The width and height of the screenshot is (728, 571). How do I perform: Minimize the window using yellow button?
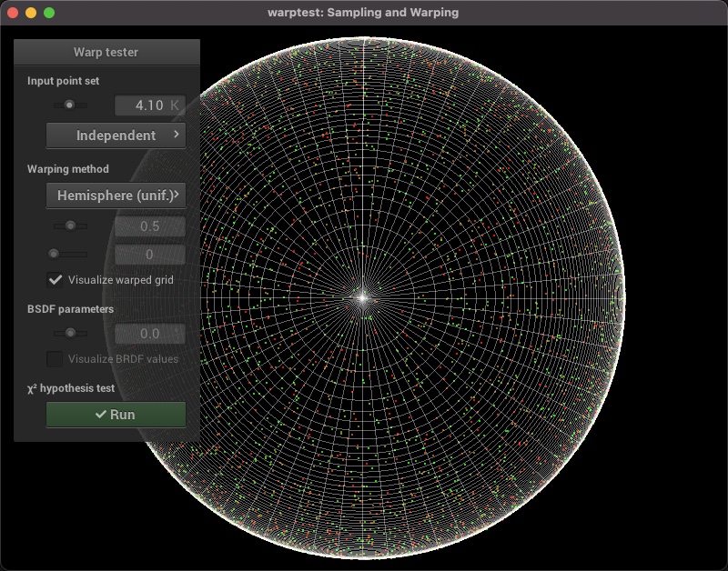point(31,13)
